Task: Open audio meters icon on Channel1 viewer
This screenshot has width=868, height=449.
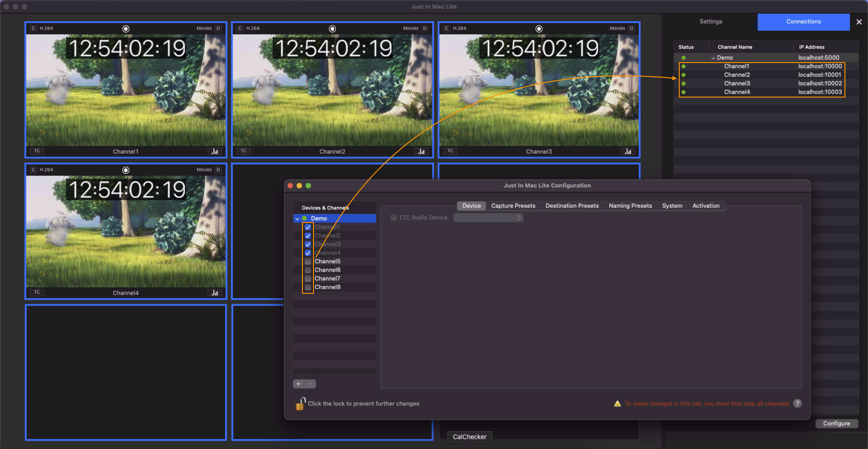Action: pos(215,151)
